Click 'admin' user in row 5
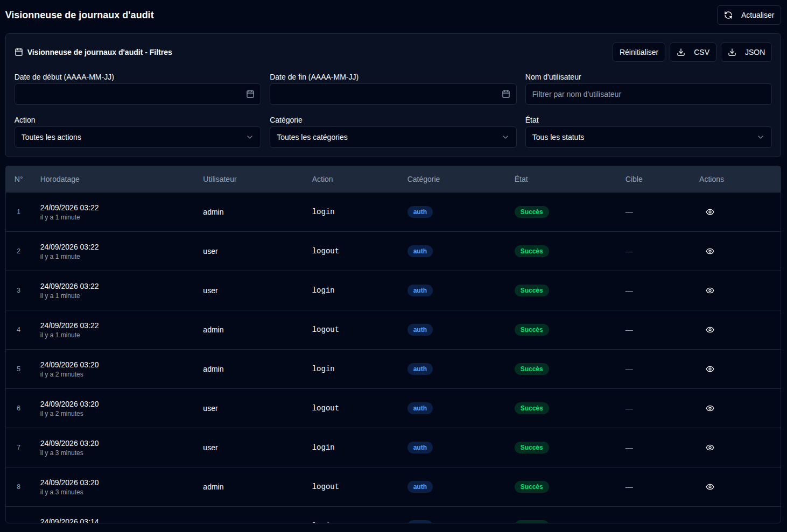Image resolution: width=787 pixels, height=532 pixels. click(213, 369)
